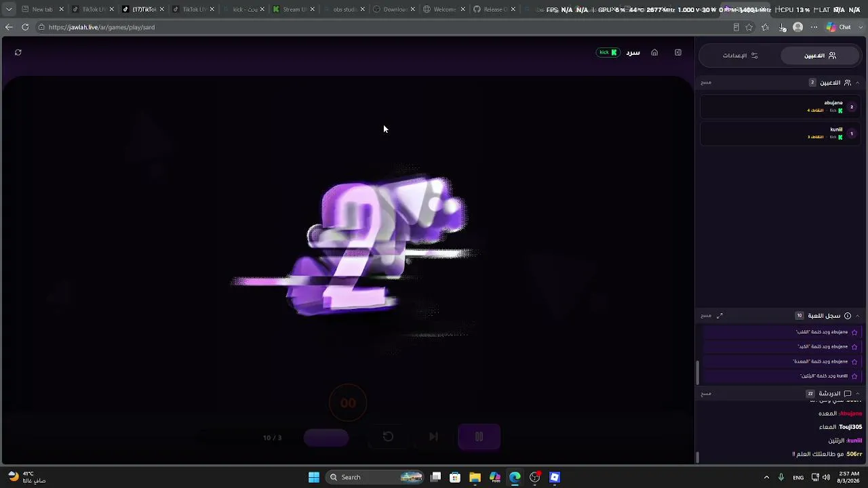
Task: Click the star on the "القلب" log entry
Action: coord(854,332)
